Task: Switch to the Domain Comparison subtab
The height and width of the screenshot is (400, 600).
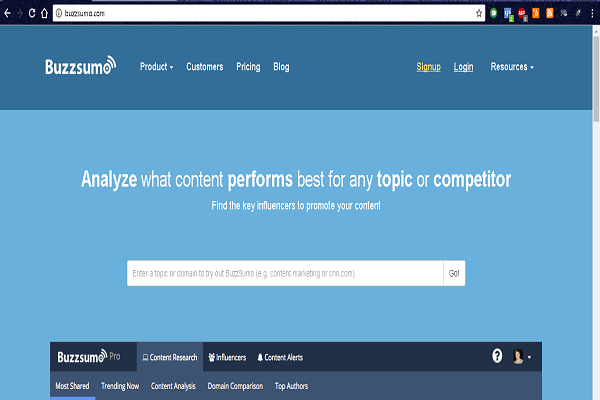Action: tap(235, 386)
